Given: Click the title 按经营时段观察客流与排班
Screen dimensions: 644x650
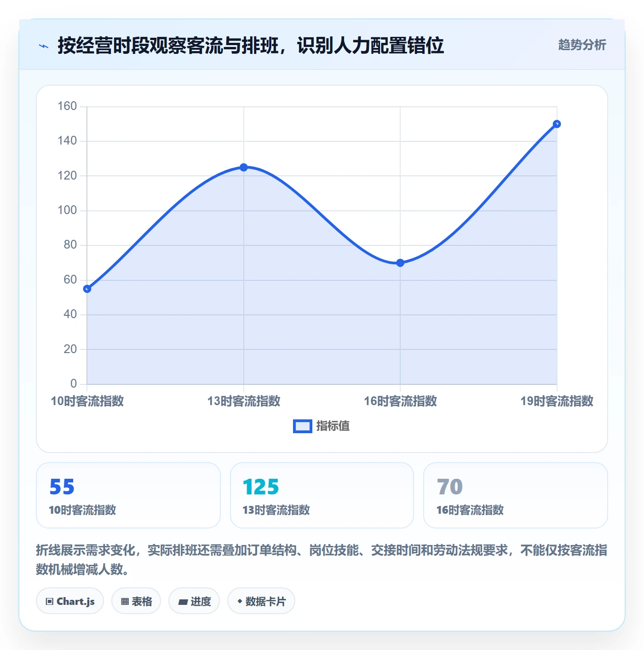Looking at the screenshot, I should tap(251, 46).
